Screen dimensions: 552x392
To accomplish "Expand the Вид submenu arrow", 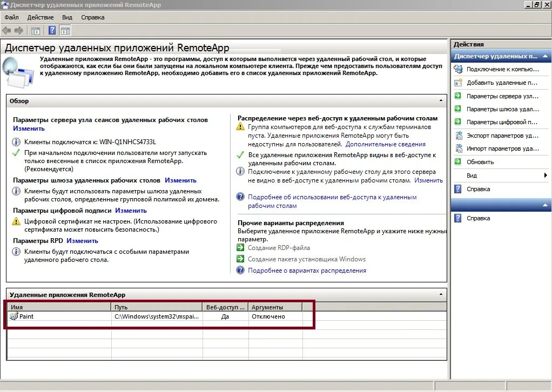I will click(546, 175).
